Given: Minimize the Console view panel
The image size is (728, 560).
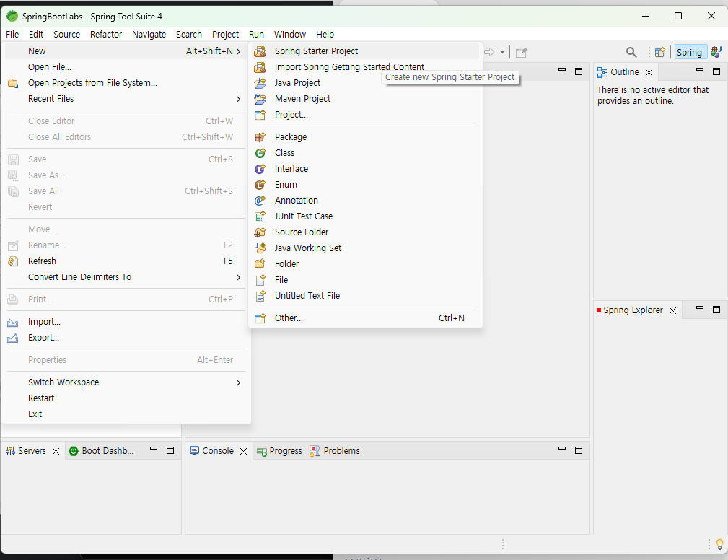Looking at the screenshot, I should point(562,449).
